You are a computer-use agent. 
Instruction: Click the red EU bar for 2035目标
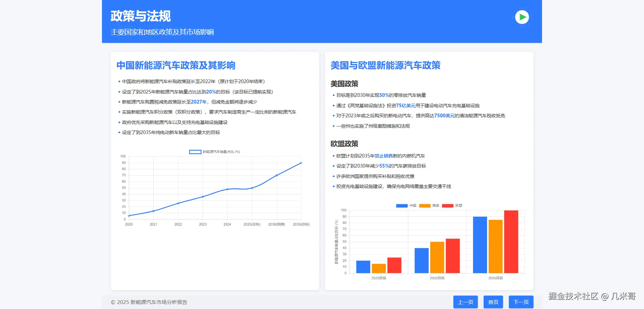point(511,242)
